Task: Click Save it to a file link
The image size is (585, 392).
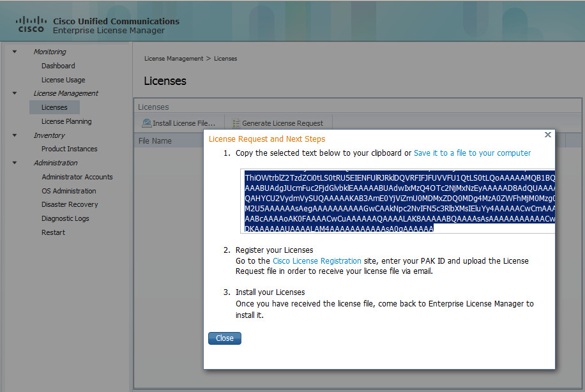Action: [x=473, y=153]
